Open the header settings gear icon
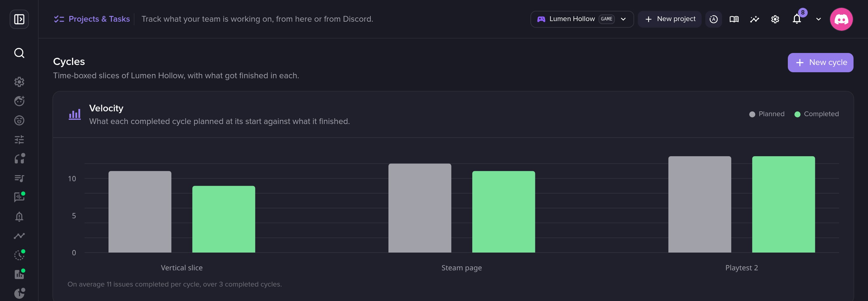The width and height of the screenshot is (868, 301). [775, 19]
